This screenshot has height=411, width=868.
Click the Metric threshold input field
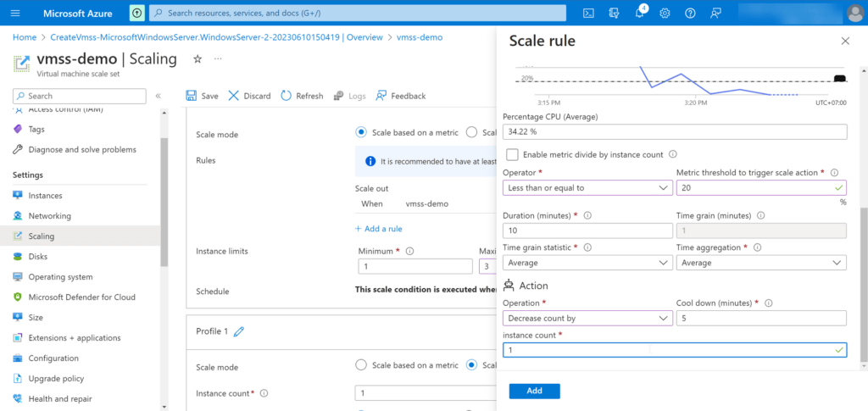click(761, 188)
